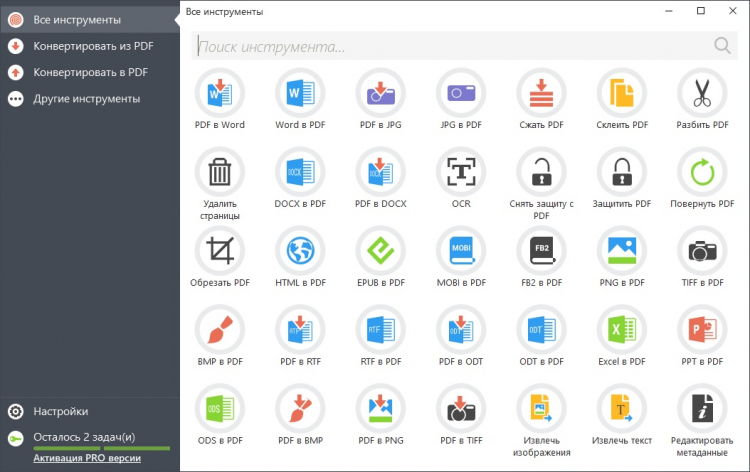The height and width of the screenshot is (472, 750).
Task: Open the Обрезать PDF crop tool
Action: coord(219,250)
